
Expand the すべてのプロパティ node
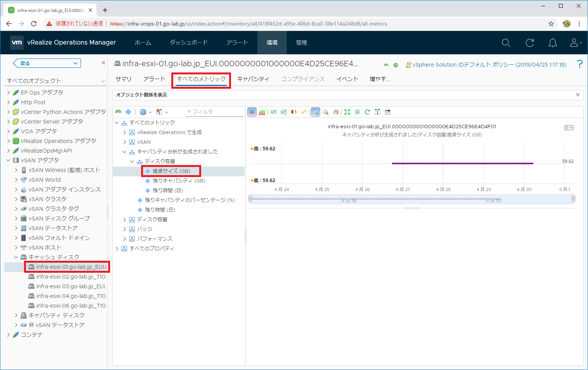(x=117, y=249)
